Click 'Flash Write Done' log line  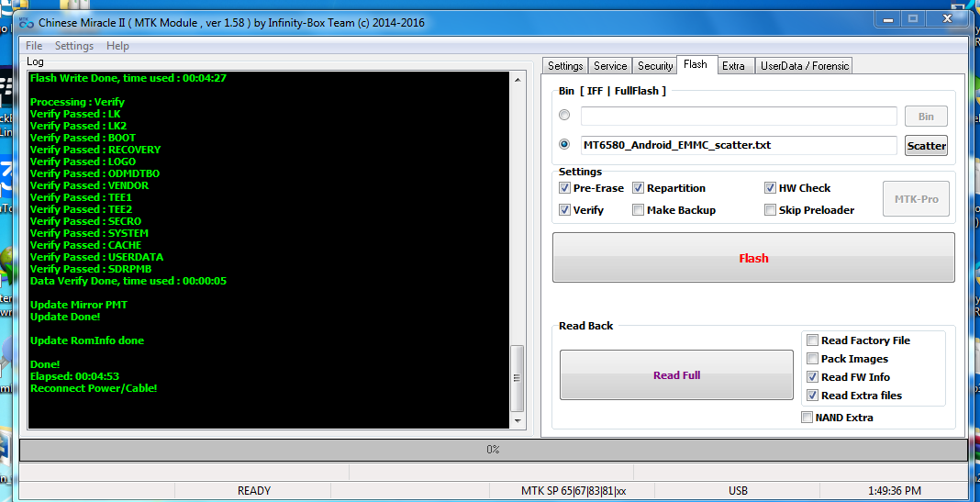tap(128, 78)
